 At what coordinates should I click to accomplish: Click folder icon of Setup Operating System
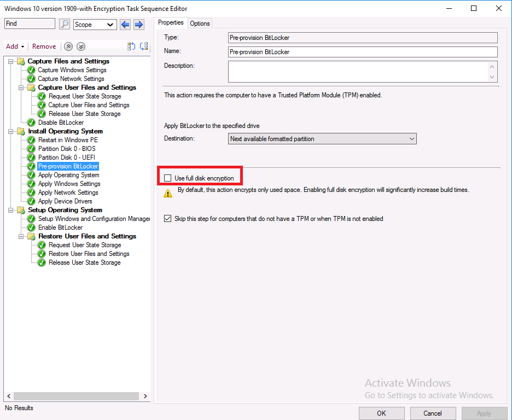pyautogui.click(x=21, y=210)
